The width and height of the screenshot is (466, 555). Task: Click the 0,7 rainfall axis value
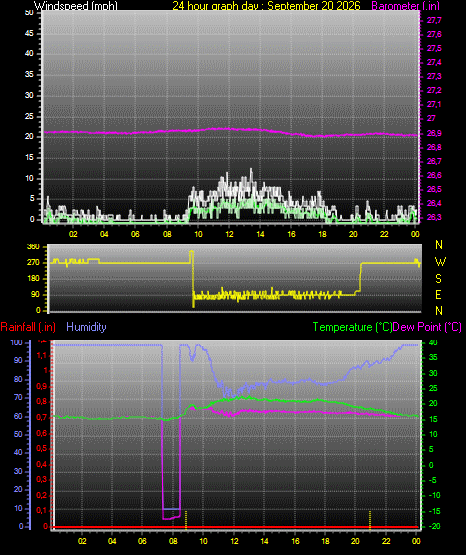coord(41,418)
